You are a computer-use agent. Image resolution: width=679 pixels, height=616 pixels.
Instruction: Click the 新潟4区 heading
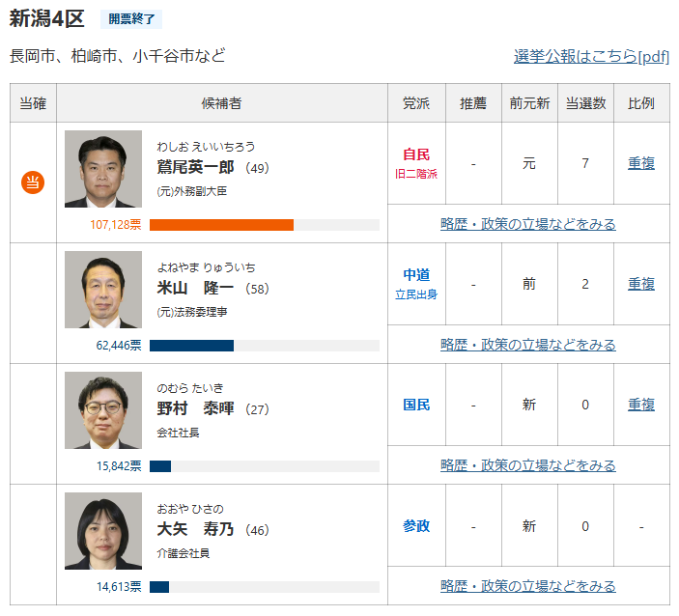[46, 19]
